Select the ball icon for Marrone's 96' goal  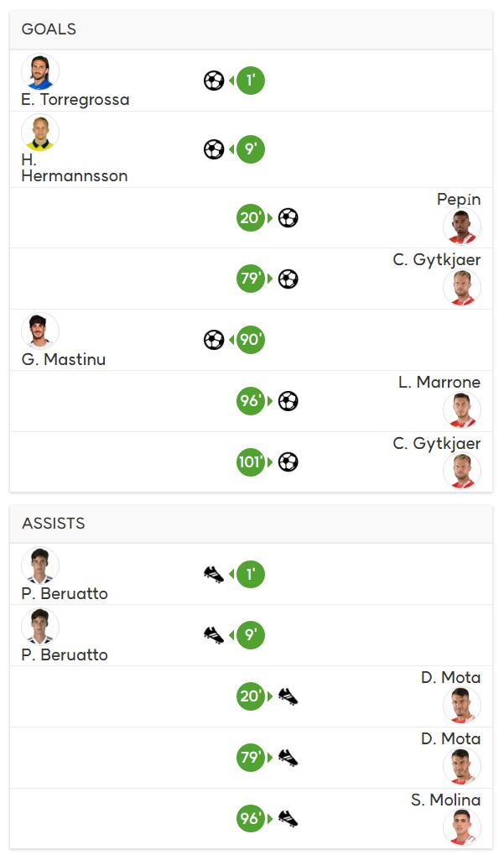coord(288,401)
